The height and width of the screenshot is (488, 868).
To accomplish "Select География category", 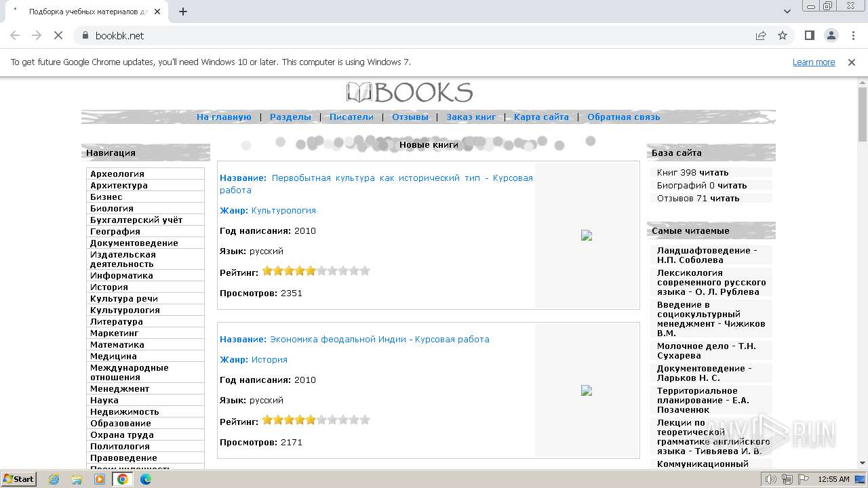I will tap(115, 231).
